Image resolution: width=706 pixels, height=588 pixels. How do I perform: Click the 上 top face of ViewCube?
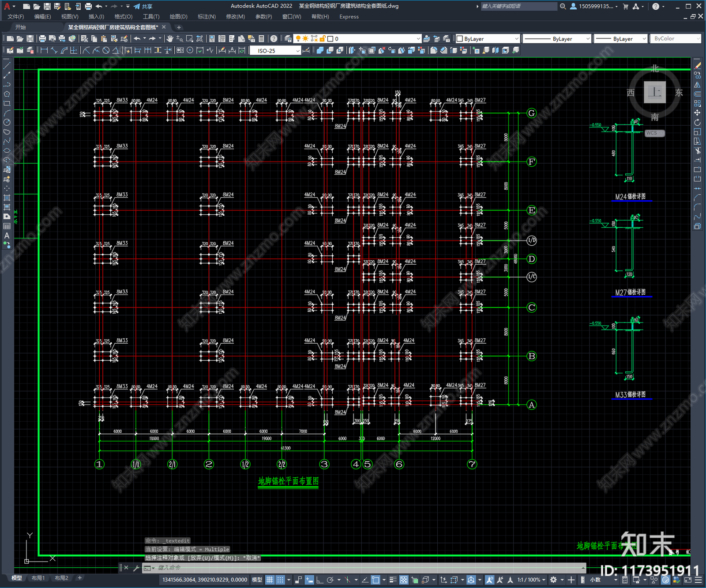pos(655,92)
